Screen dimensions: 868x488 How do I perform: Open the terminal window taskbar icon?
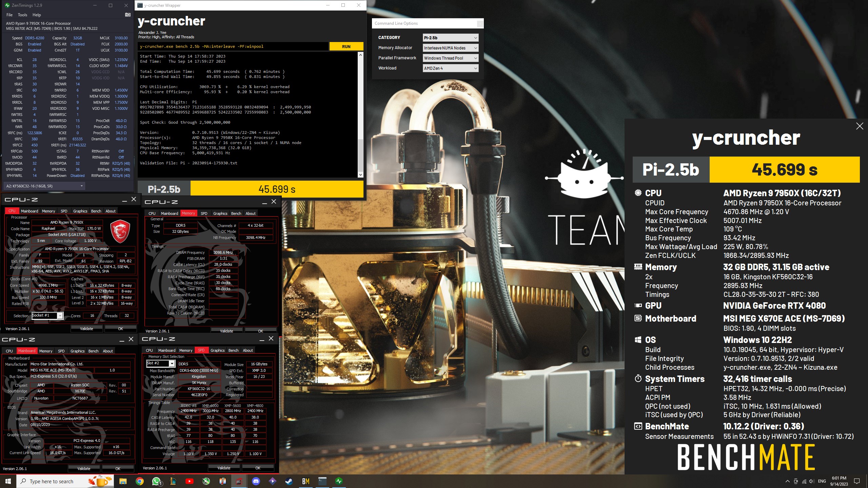(322, 481)
